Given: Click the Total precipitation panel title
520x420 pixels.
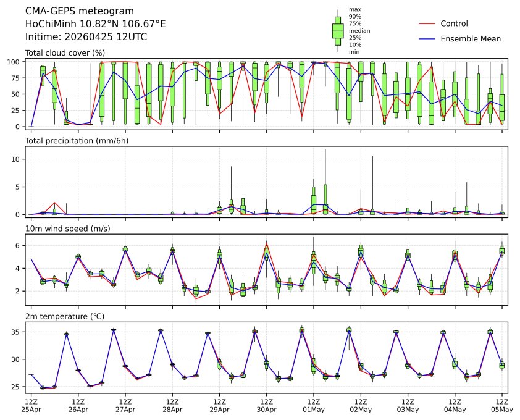Looking at the screenshot, I should [x=72, y=141].
